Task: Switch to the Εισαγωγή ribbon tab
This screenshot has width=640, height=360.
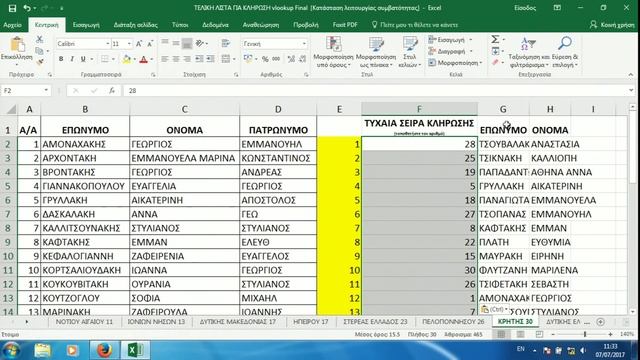Action: 86,25
